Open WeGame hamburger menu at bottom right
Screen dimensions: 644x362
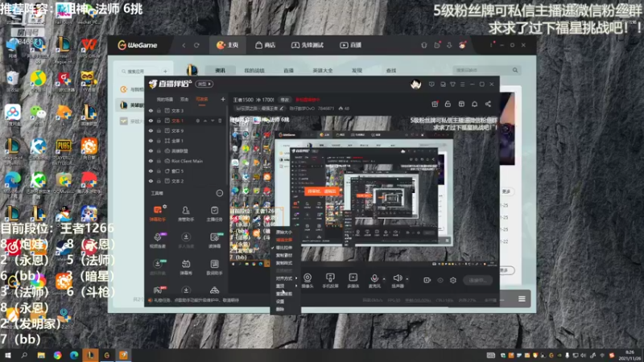click(x=522, y=298)
